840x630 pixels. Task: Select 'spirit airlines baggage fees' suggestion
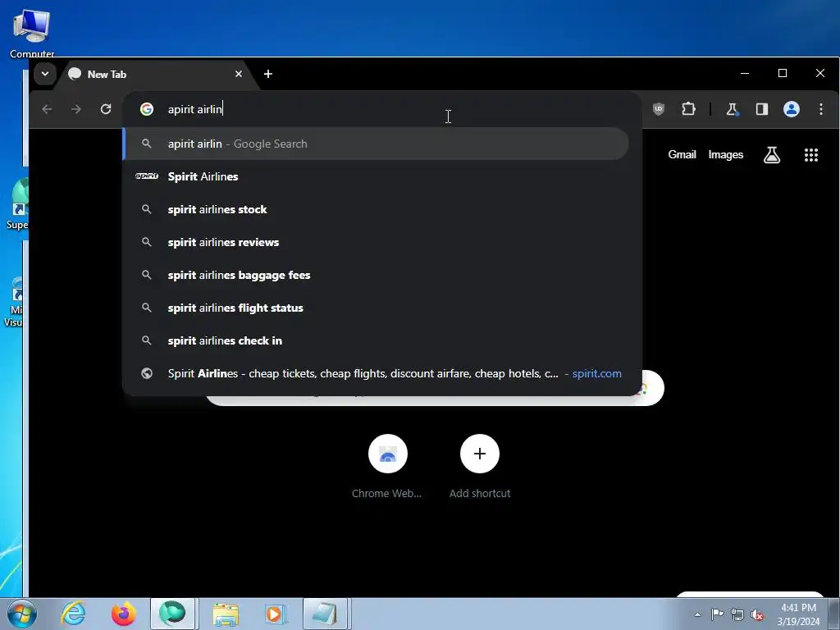tap(376, 275)
